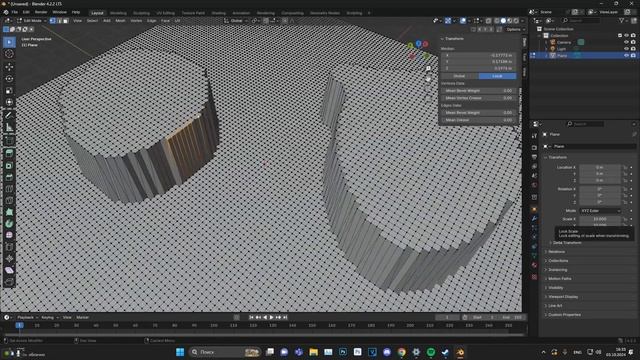Click the Global button in sidebar

pos(460,76)
